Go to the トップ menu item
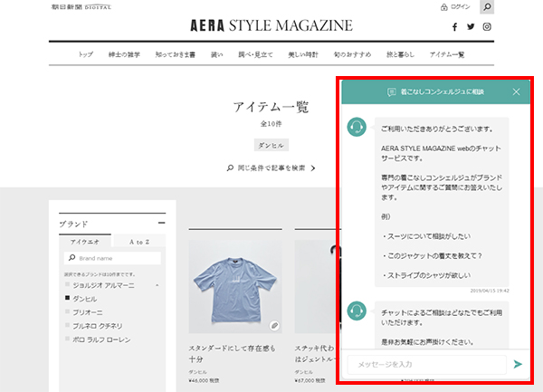This screenshot has height=392, width=543. click(x=85, y=54)
